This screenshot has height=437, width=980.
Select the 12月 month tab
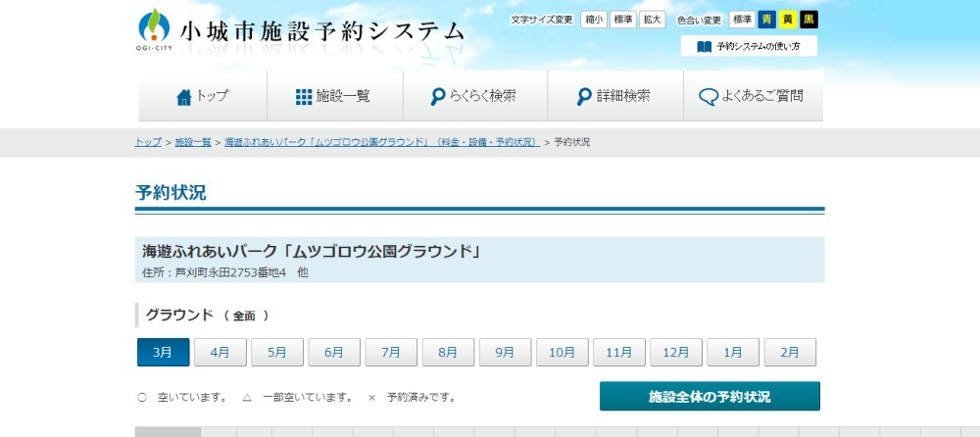click(675, 352)
